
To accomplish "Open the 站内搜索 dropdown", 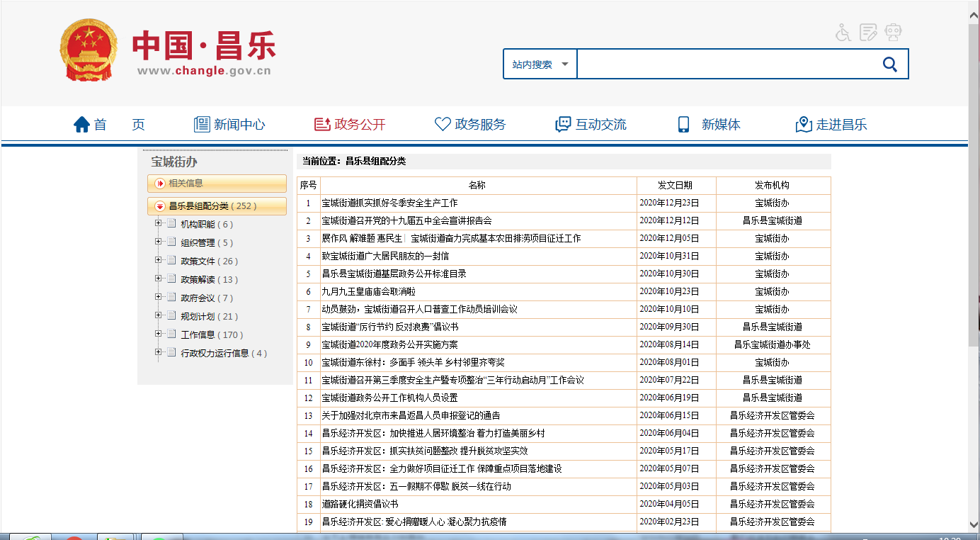I will [540, 64].
